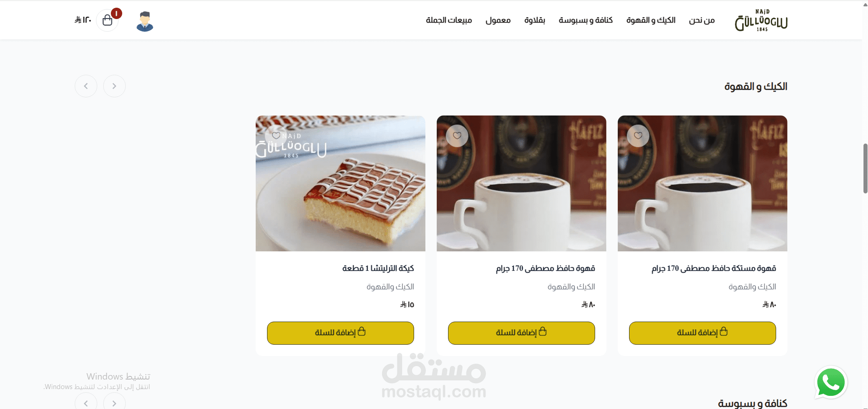Open the من نحن menu item
This screenshot has width=868, height=409.
(x=702, y=20)
